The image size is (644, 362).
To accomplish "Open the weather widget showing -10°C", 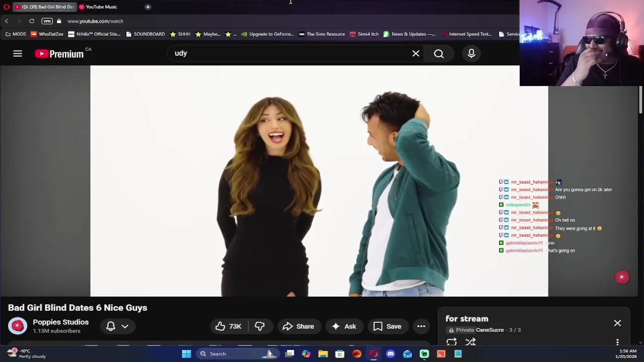I will tap(26, 353).
